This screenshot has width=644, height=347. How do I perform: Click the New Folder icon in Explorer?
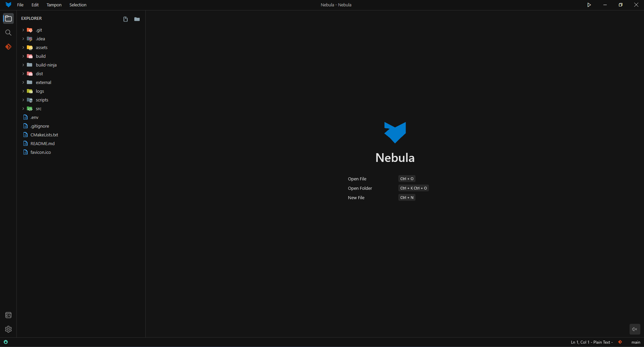[137, 19]
